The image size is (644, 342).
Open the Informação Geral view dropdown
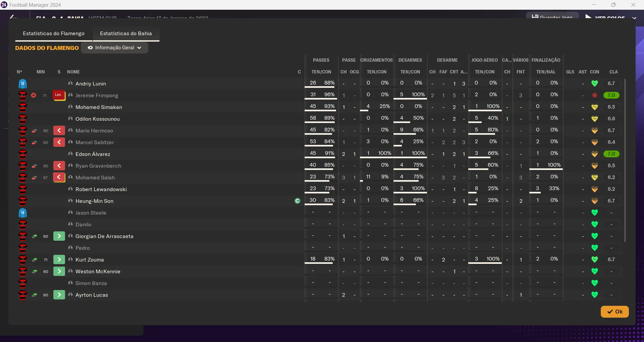click(114, 48)
